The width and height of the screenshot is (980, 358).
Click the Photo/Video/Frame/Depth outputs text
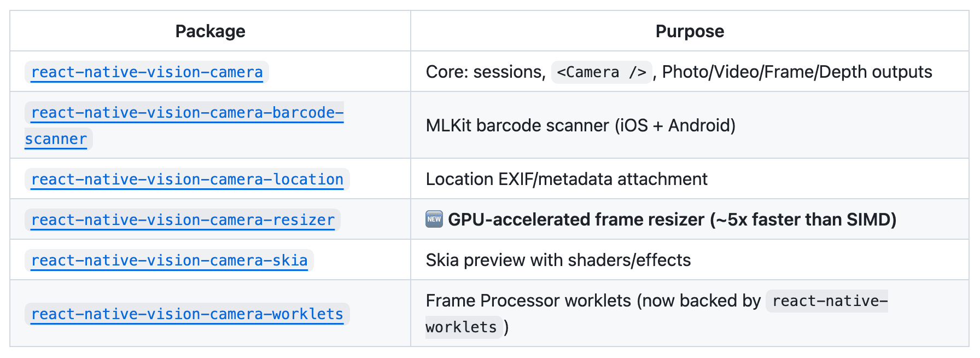click(797, 72)
